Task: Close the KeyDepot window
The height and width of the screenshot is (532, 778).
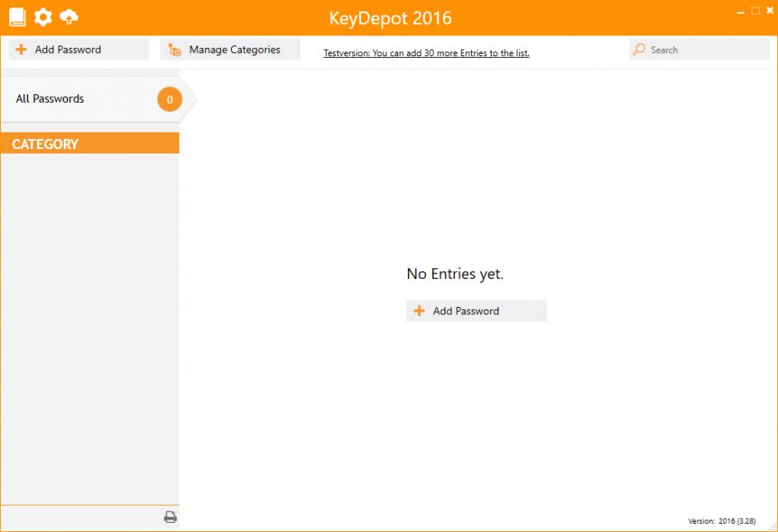Action: click(x=770, y=11)
